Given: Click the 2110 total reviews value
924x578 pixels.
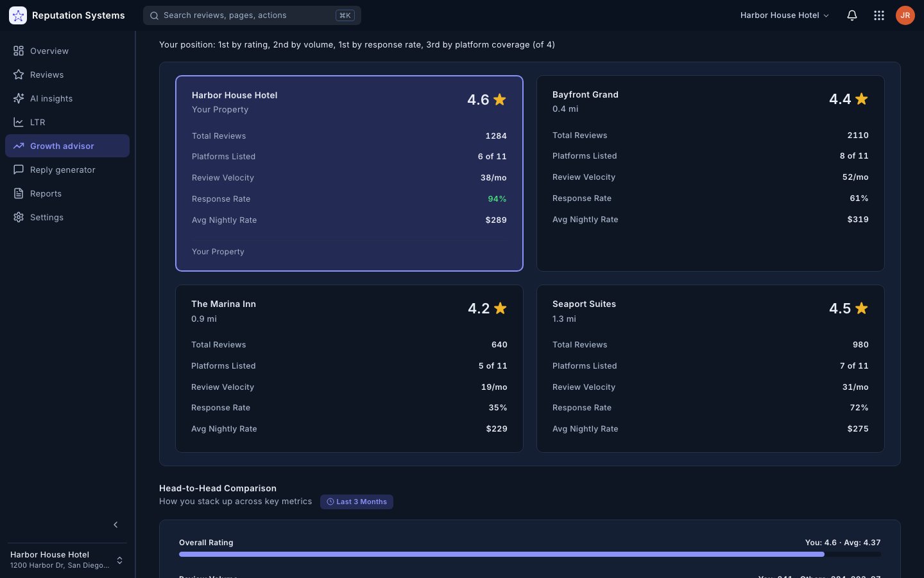Looking at the screenshot, I should [858, 136].
